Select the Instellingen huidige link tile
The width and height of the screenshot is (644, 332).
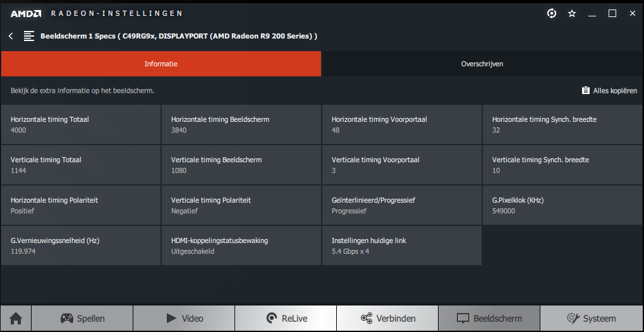(402, 246)
